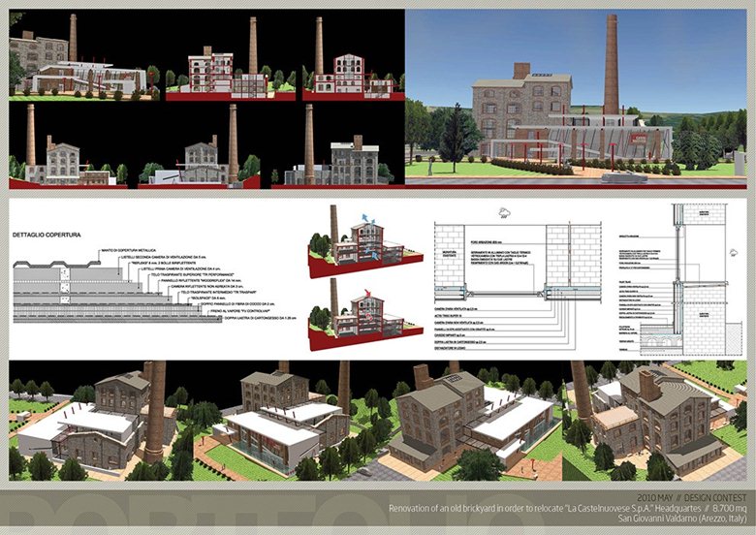Viewport: 756px width, 535px height.
Task: Click the 'TELO TRASPIRANTE SUPERIORE' label
Action: (192, 274)
